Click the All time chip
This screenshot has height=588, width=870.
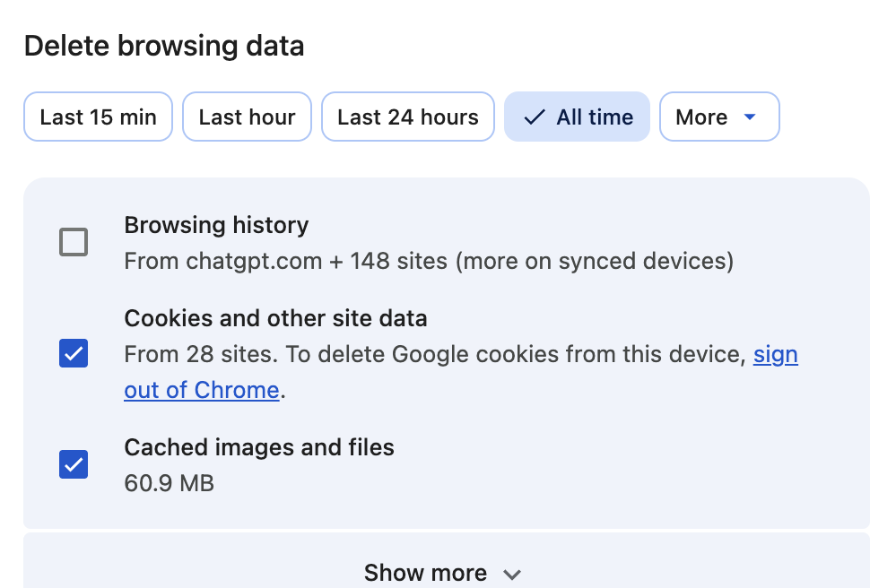click(577, 117)
